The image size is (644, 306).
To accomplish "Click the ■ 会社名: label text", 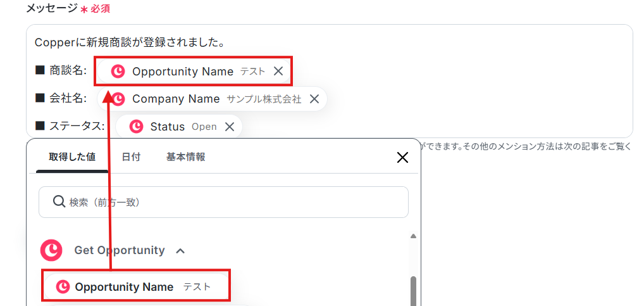I will point(61,98).
